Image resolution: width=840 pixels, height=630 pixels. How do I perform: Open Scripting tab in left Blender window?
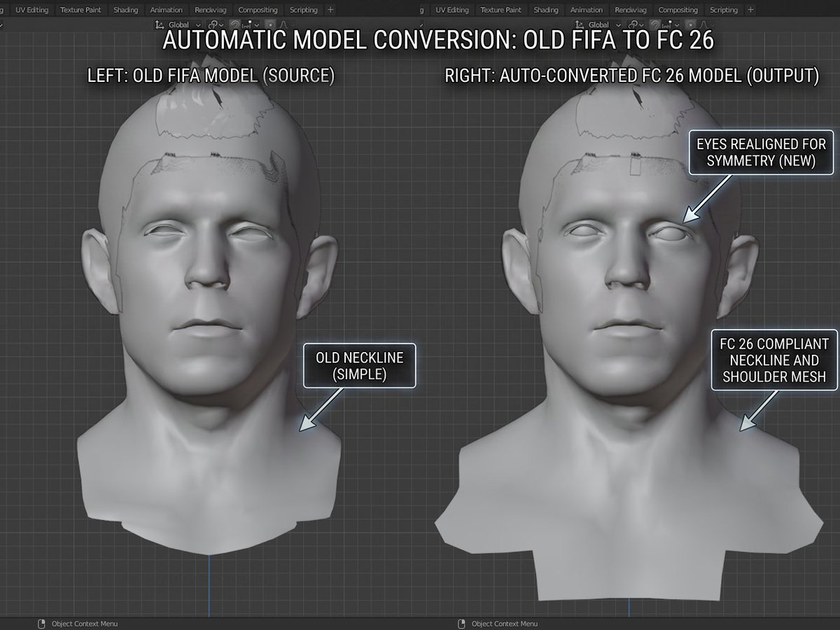click(304, 10)
